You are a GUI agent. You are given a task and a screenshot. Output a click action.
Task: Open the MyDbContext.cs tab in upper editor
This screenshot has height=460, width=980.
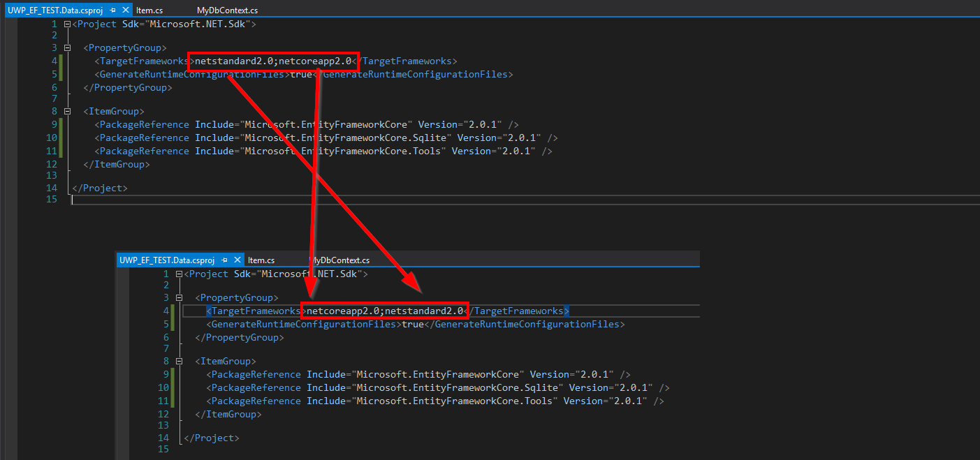(227, 11)
